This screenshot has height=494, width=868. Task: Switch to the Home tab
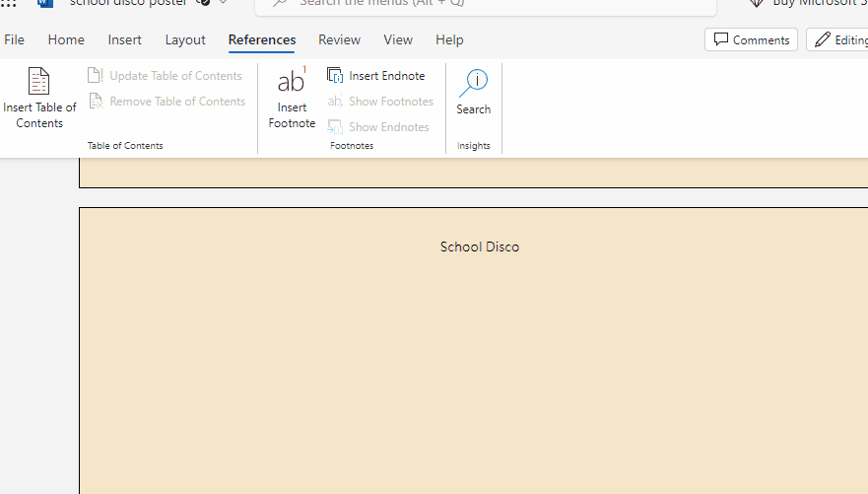coord(66,40)
